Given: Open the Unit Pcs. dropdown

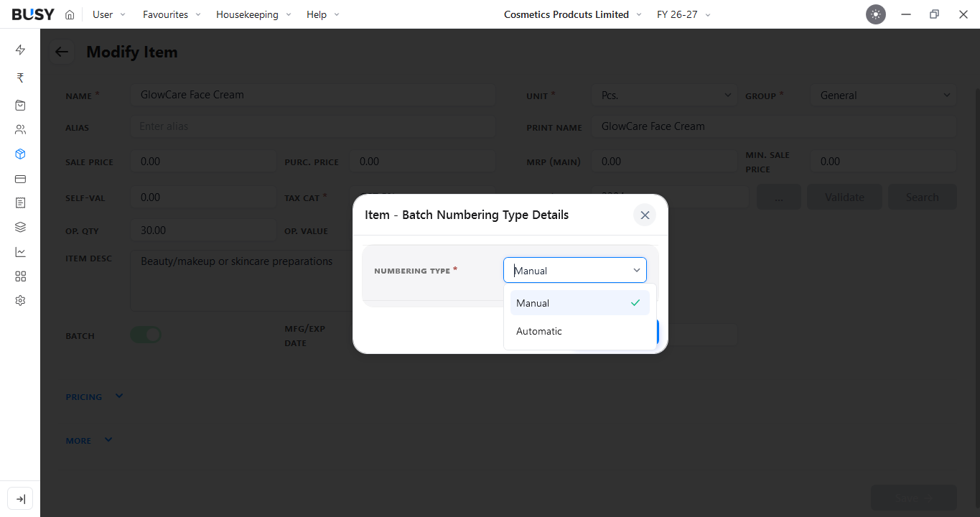Looking at the screenshot, I should [x=664, y=95].
